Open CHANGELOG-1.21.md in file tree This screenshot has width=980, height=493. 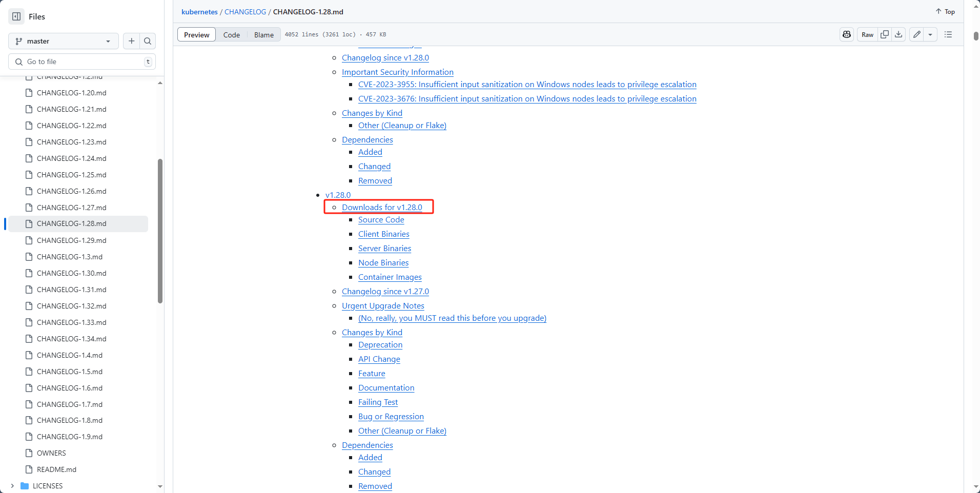pos(72,109)
